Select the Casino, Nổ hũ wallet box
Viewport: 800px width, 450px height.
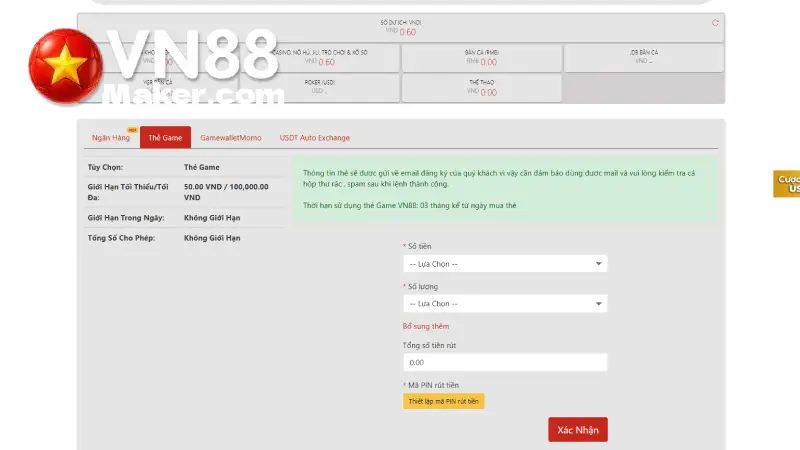(x=320, y=58)
